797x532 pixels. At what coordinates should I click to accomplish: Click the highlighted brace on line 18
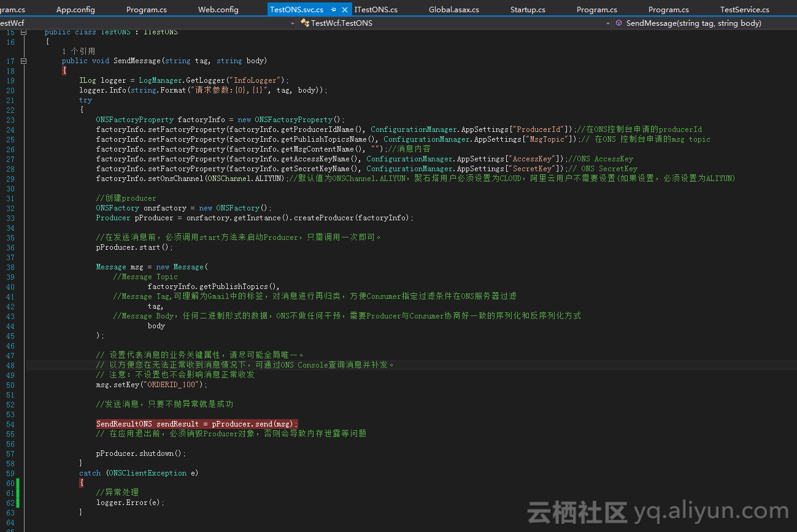click(x=64, y=71)
